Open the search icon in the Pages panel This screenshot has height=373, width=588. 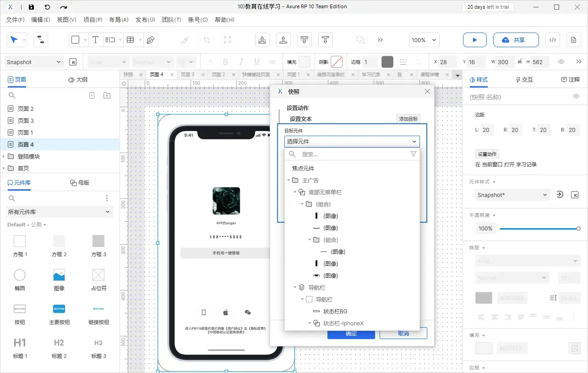coord(11,95)
